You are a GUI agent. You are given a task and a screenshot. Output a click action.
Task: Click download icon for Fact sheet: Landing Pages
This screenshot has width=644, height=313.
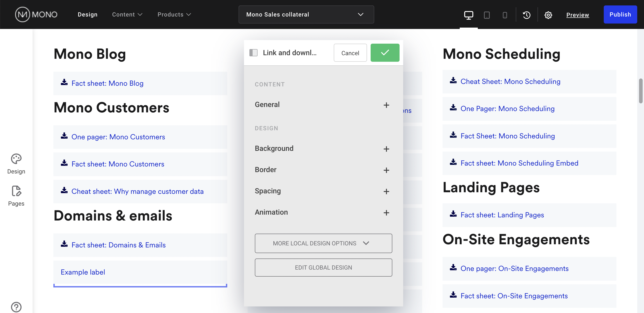click(453, 214)
